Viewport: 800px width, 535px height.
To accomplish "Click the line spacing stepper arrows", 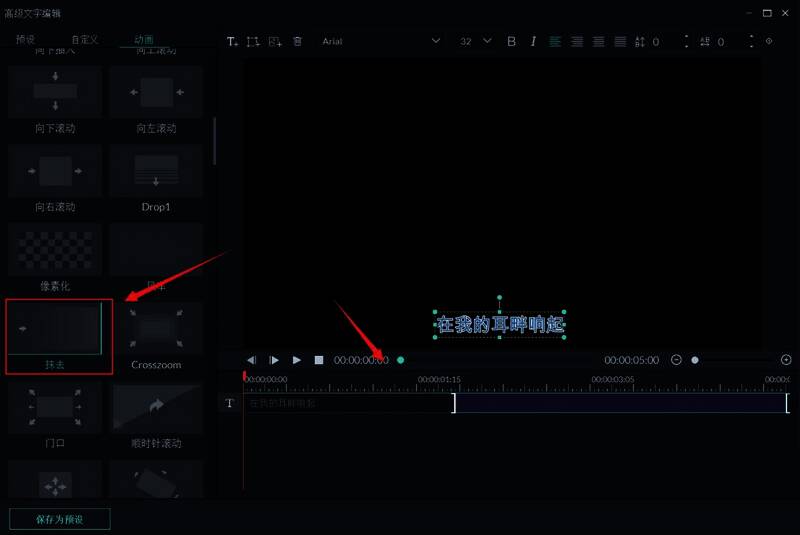I will coord(687,42).
